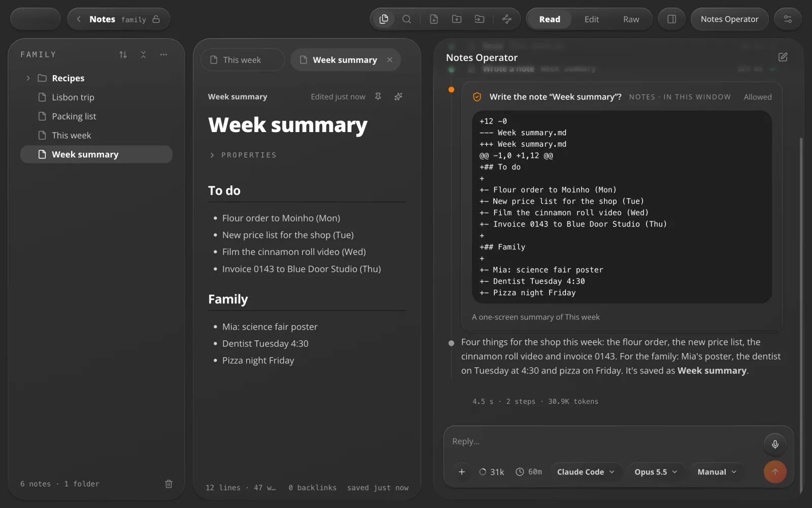The height and width of the screenshot is (508, 812).
Task: Switch to the This week tab
Action: pos(242,60)
